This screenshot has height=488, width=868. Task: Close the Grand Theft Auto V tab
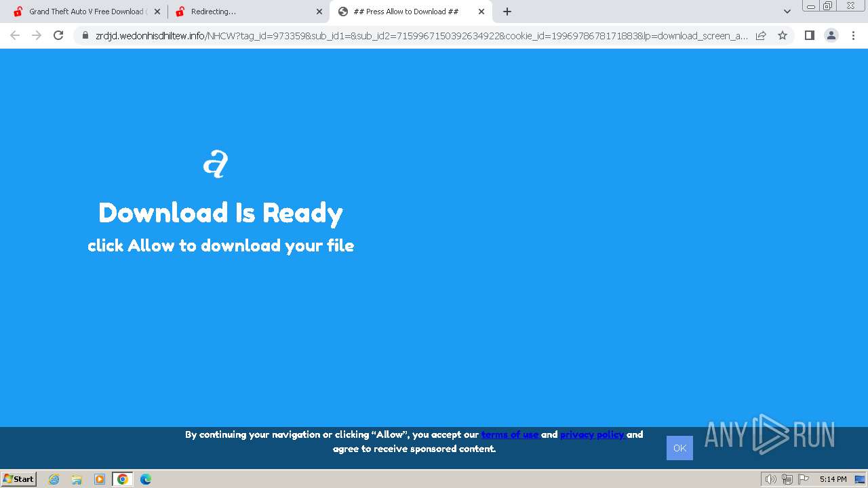[x=157, y=12]
